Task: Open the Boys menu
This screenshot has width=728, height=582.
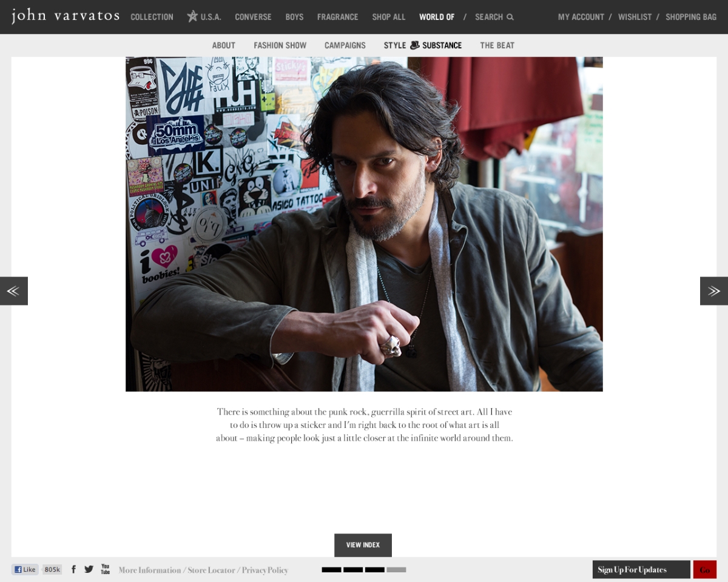Action: pos(294,17)
